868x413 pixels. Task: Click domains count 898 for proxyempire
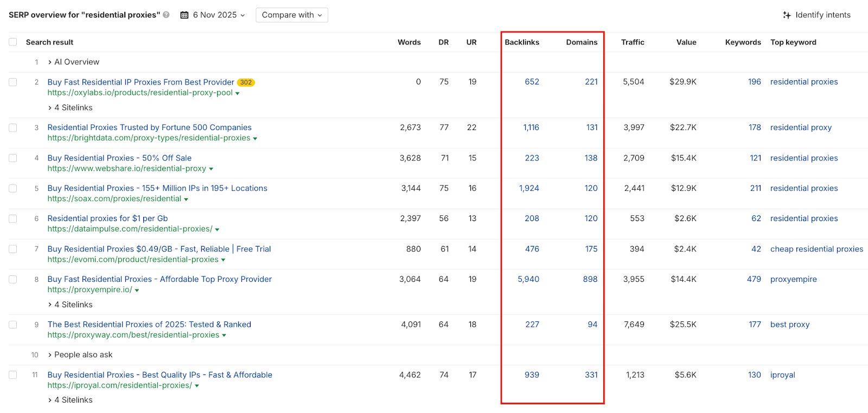(590, 279)
